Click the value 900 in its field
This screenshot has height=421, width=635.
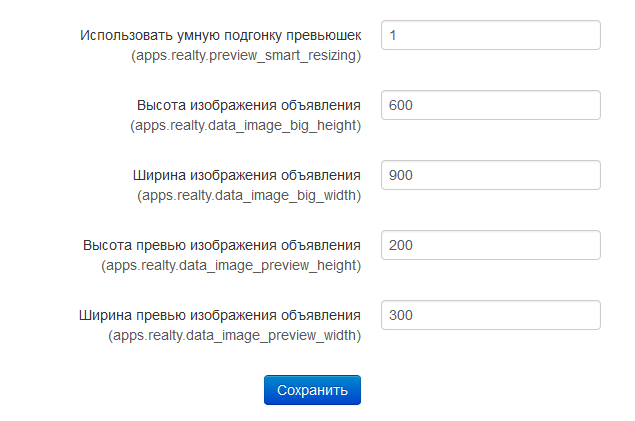401,175
